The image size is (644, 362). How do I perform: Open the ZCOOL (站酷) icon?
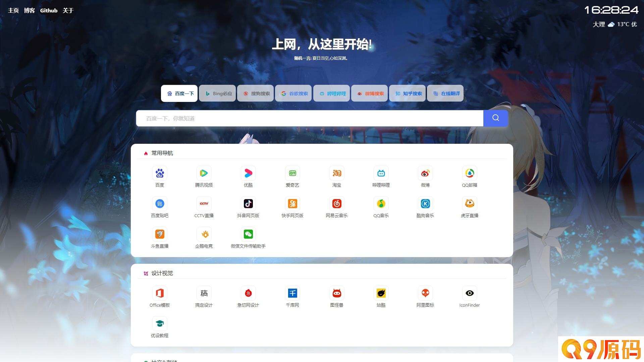[x=381, y=293]
